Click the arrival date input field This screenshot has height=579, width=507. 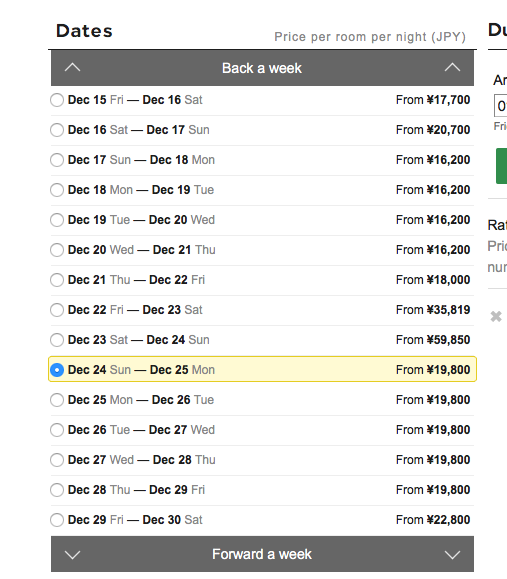point(501,106)
